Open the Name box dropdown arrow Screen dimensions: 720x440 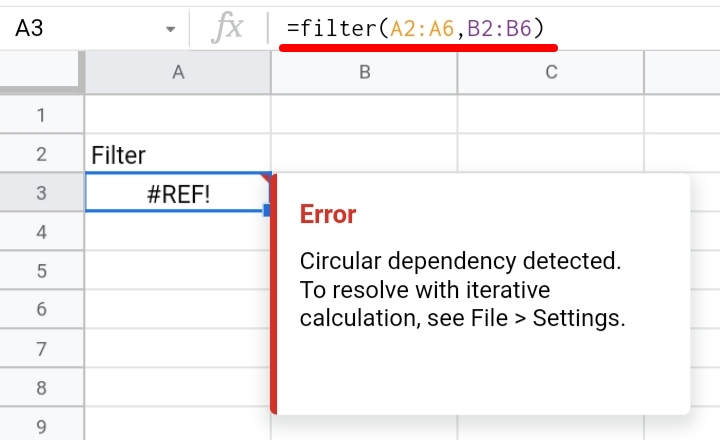pos(170,29)
